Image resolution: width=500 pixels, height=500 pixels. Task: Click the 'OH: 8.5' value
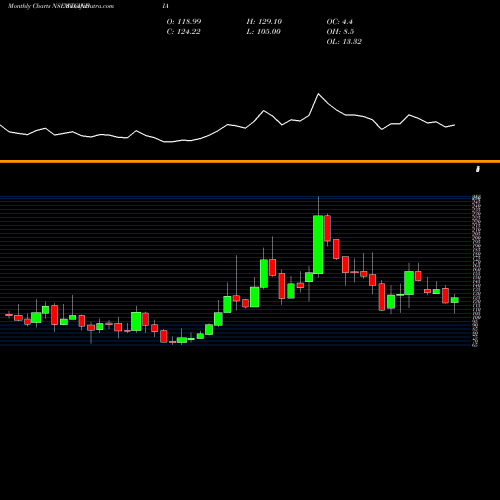tap(340, 32)
